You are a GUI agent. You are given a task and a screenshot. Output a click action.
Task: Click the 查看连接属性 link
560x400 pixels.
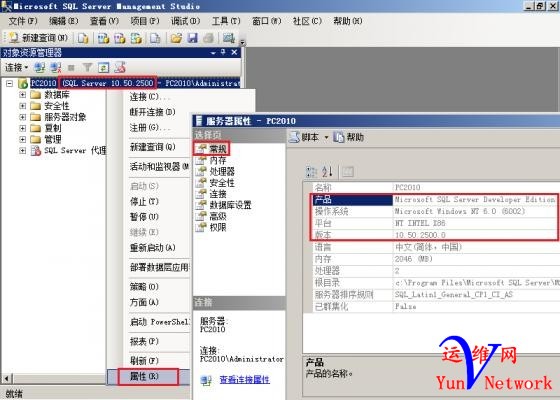coord(245,380)
